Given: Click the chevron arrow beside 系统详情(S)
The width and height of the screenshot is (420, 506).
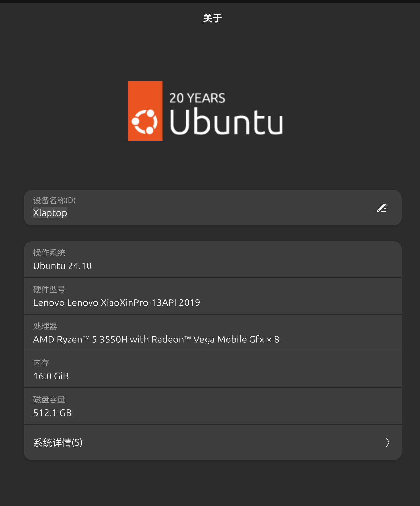Looking at the screenshot, I should point(387,442).
